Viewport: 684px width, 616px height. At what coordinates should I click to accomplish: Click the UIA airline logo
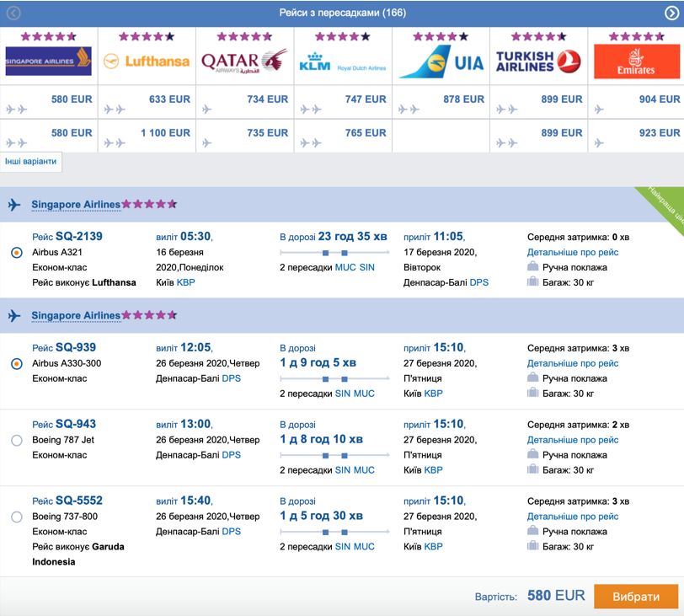[441, 62]
